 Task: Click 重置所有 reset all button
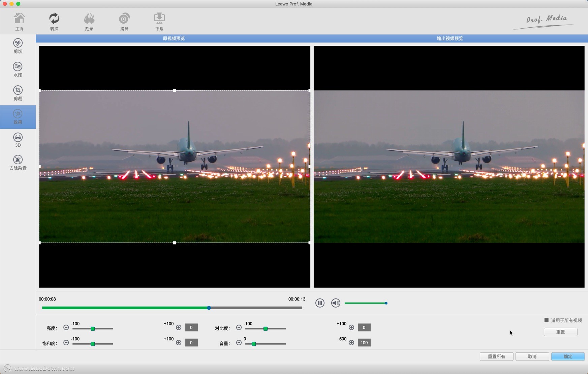coord(496,356)
